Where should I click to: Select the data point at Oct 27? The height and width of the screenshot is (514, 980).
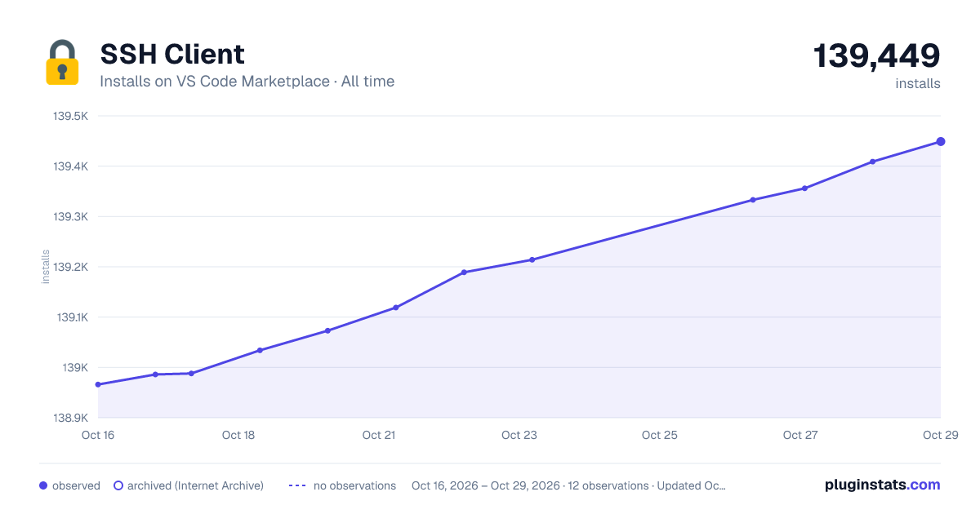[x=804, y=188]
